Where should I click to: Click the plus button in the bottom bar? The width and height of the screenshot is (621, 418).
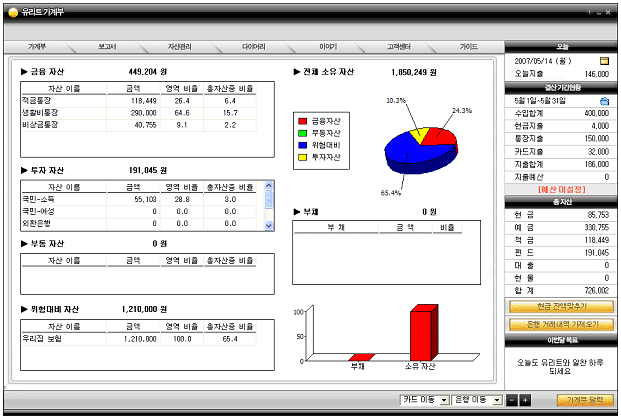[x=525, y=400]
